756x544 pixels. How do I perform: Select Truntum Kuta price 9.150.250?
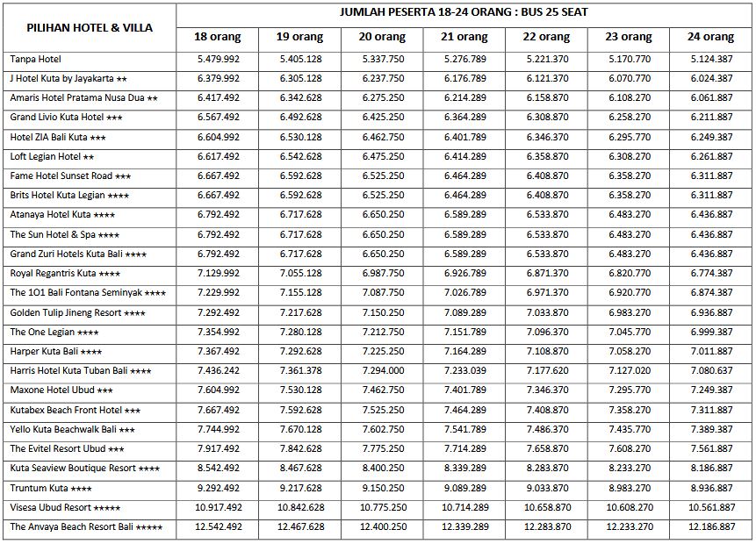383,488
